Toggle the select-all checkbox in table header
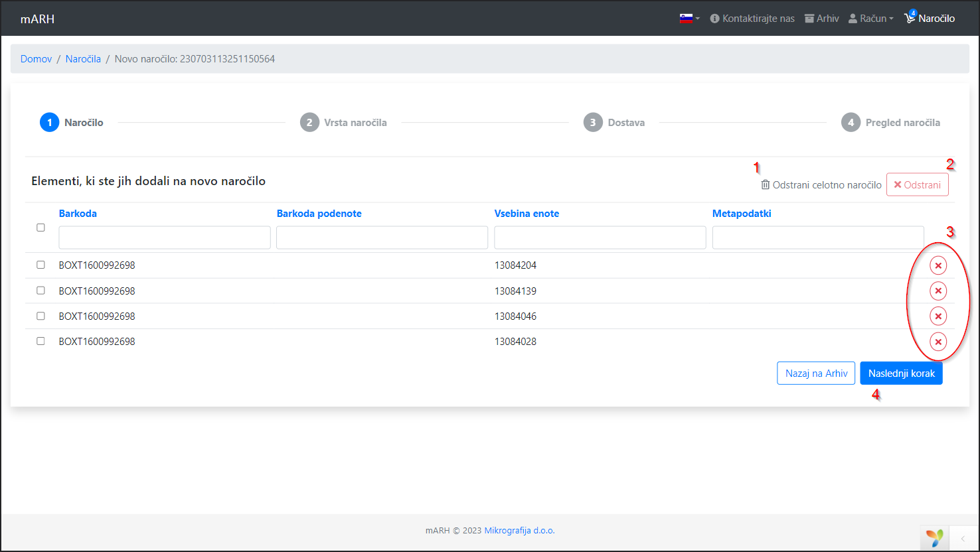 point(41,228)
